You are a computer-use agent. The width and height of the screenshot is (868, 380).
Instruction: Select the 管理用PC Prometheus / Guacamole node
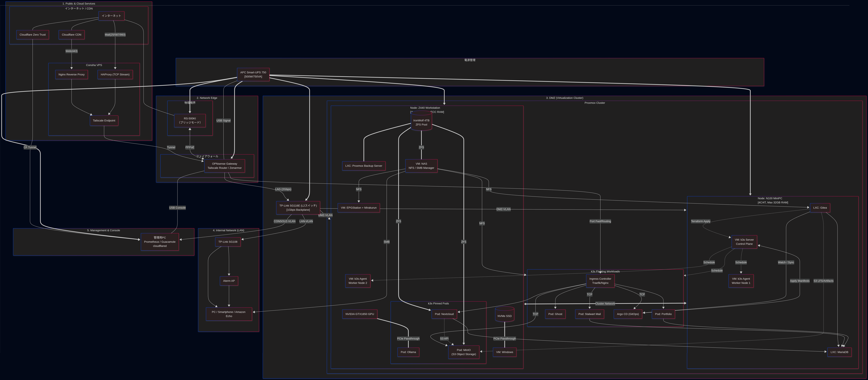(160, 242)
